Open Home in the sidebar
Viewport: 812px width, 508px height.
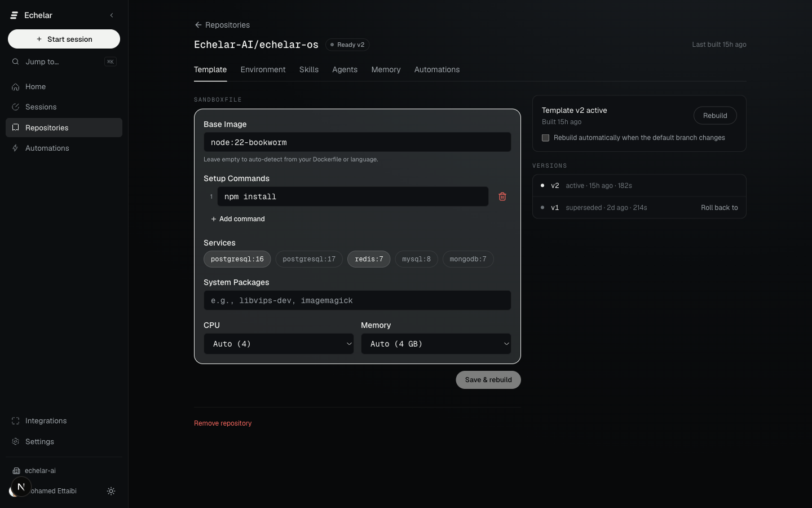pos(64,86)
